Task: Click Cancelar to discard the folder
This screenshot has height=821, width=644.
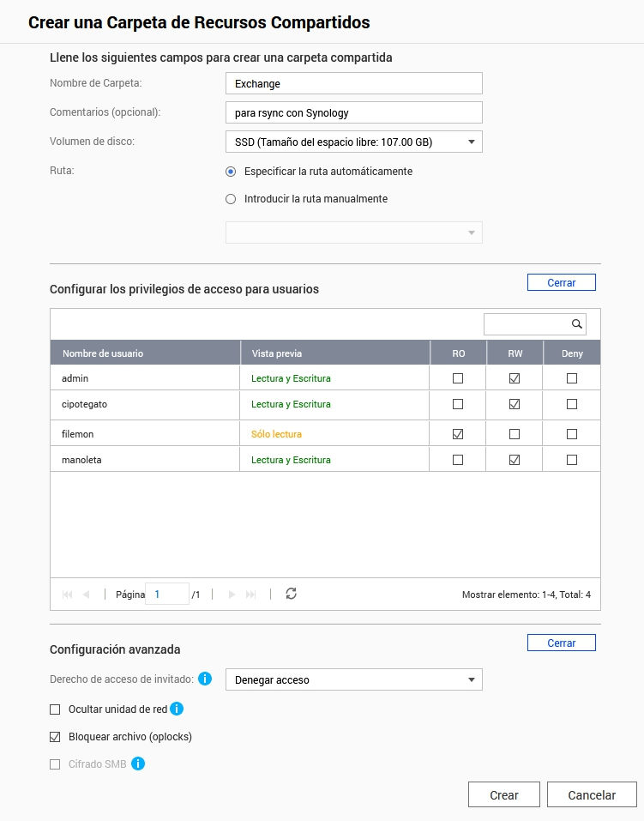Action: coord(592,795)
